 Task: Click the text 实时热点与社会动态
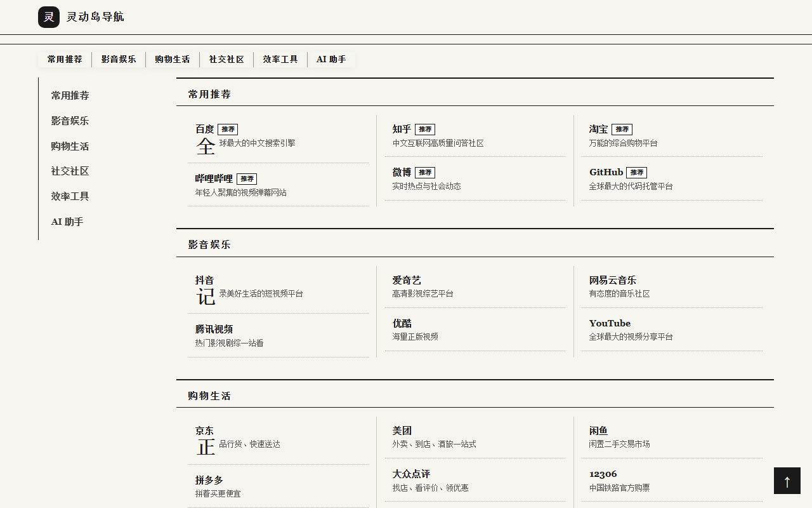427,187
